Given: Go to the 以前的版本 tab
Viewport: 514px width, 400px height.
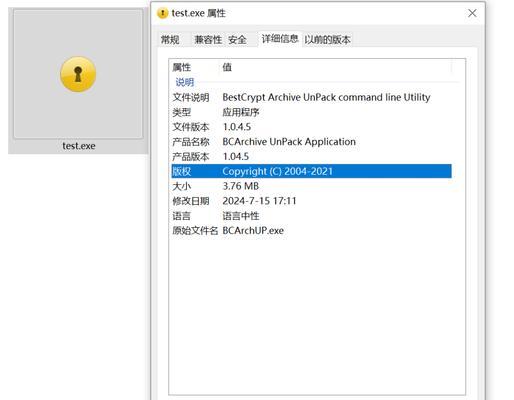Looking at the screenshot, I should pyautogui.click(x=327, y=40).
